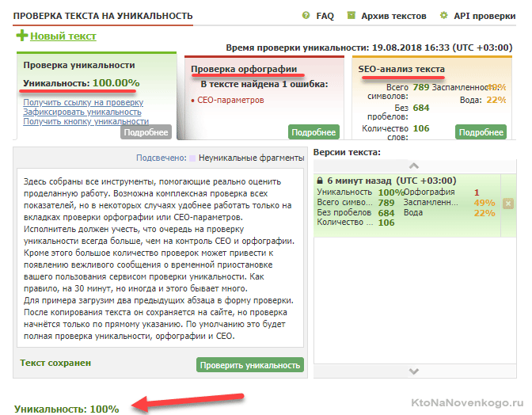The width and height of the screenshot is (532, 415).
Task: Click Получить кнопку уникальности link
Action: point(85,121)
